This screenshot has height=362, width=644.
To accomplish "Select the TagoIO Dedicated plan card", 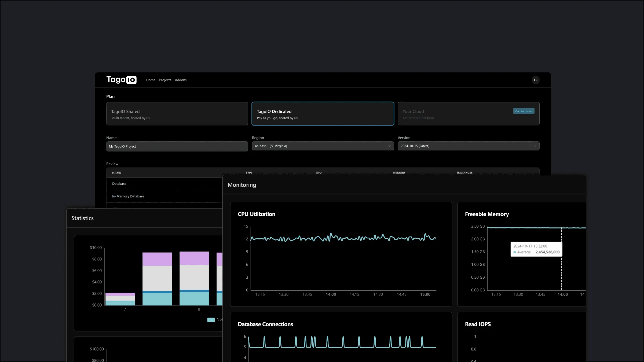I will pos(323,114).
